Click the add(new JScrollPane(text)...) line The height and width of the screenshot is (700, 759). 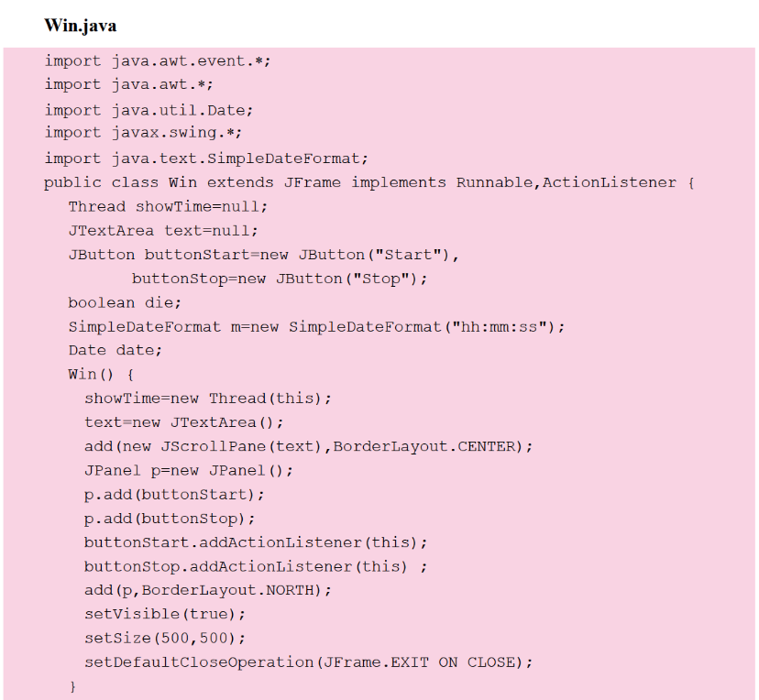point(308,446)
